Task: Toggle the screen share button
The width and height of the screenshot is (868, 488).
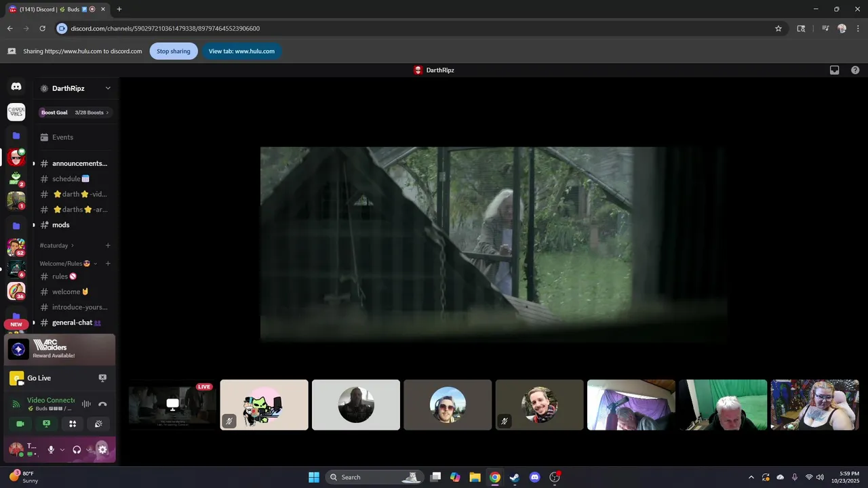Action: click(46, 424)
